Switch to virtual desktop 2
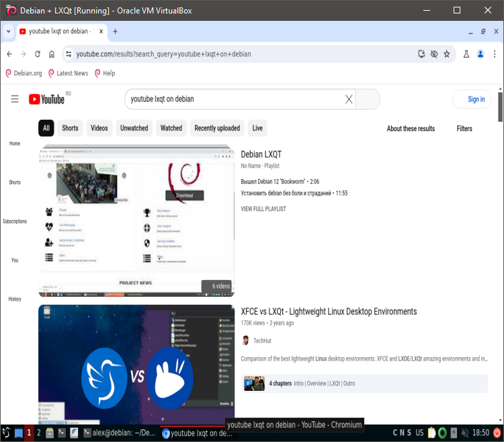The width and height of the screenshot is (504, 442). 38,433
